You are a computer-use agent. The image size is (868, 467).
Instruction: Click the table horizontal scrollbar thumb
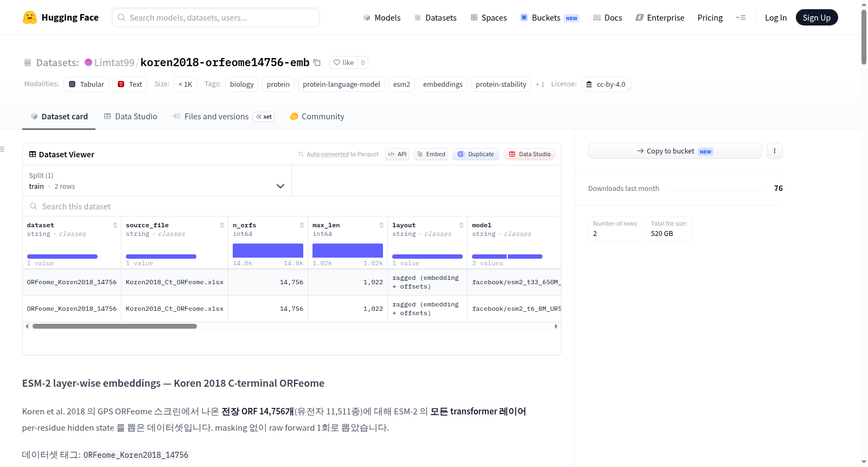[x=114, y=327]
